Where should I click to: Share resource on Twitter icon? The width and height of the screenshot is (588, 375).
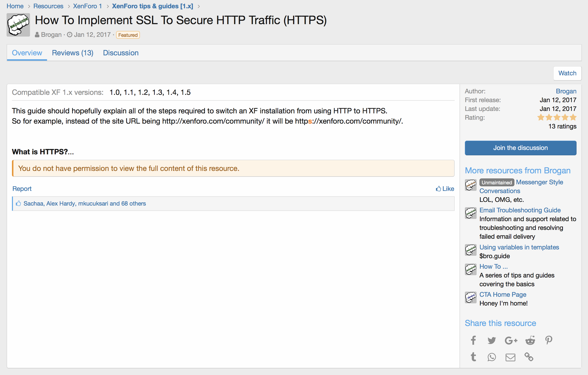[x=491, y=340]
